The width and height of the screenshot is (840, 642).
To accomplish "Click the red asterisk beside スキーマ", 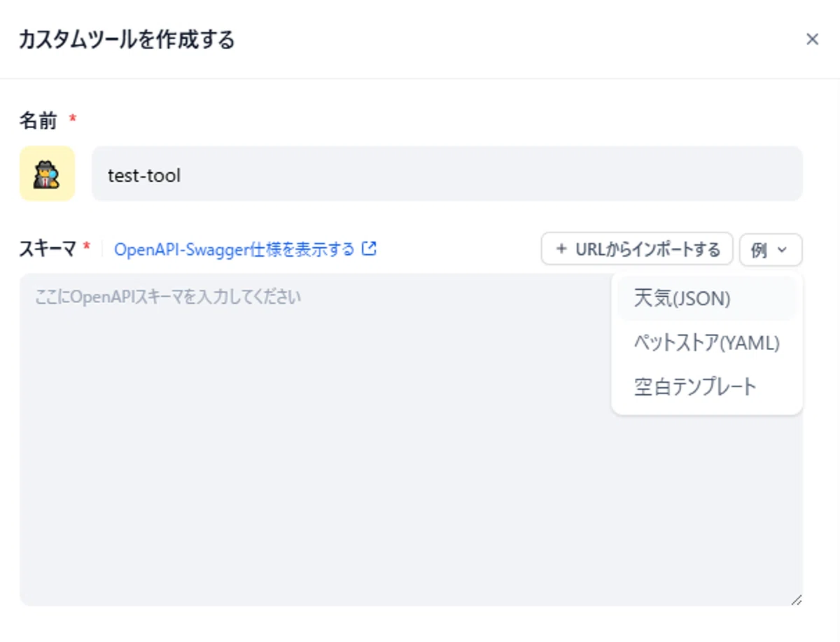I will click(x=87, y=246).
